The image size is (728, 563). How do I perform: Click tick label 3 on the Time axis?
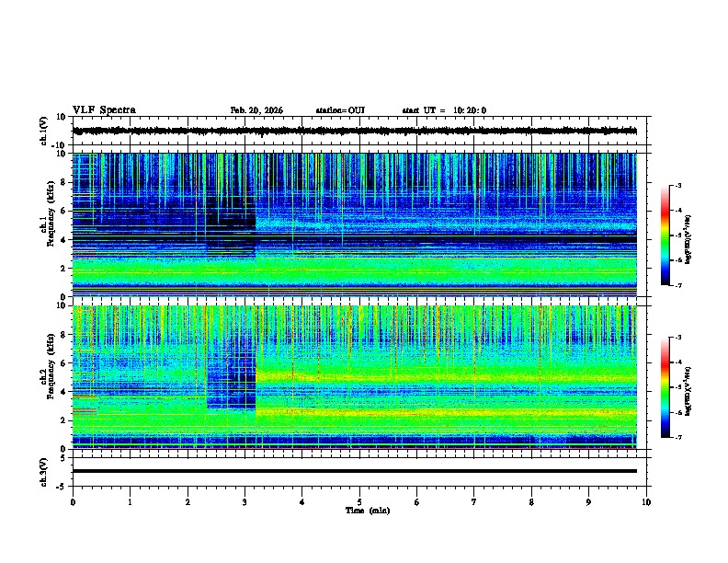(245, 502)
